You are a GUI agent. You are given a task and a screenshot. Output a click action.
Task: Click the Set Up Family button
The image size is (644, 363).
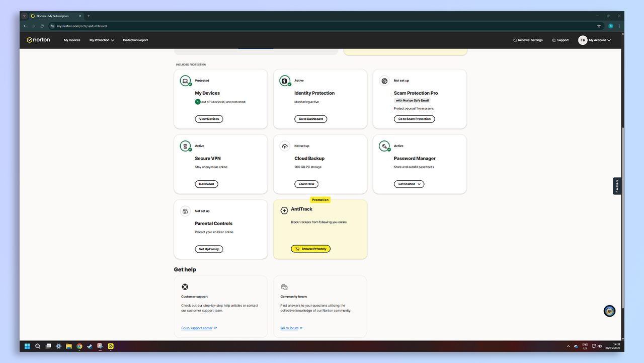click(209, 249)
